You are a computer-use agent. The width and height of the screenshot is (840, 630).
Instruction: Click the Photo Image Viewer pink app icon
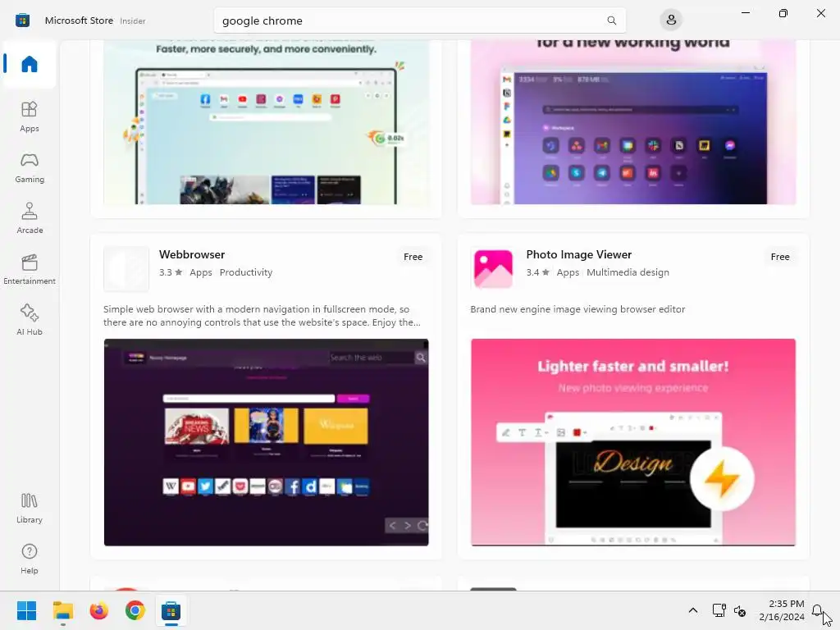tap(493, 269)
